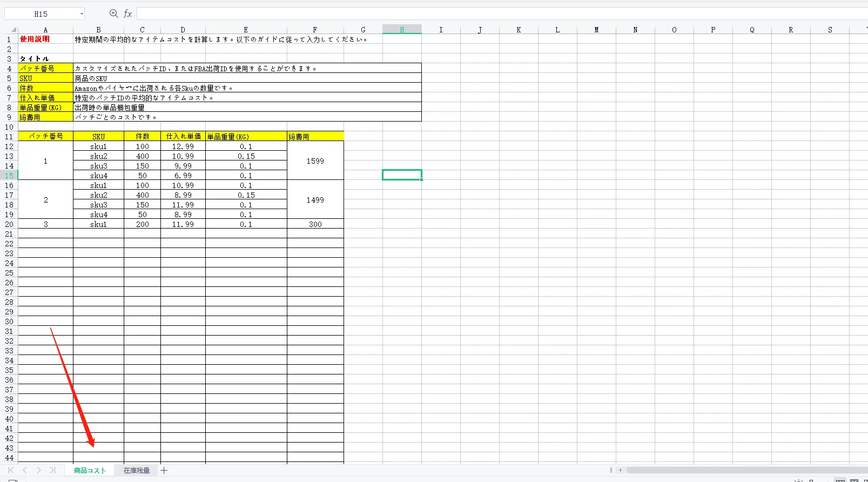Click the yellow SKU label in row 5
868x482 pixels.
pyautogui.click(x=45, y=78)
